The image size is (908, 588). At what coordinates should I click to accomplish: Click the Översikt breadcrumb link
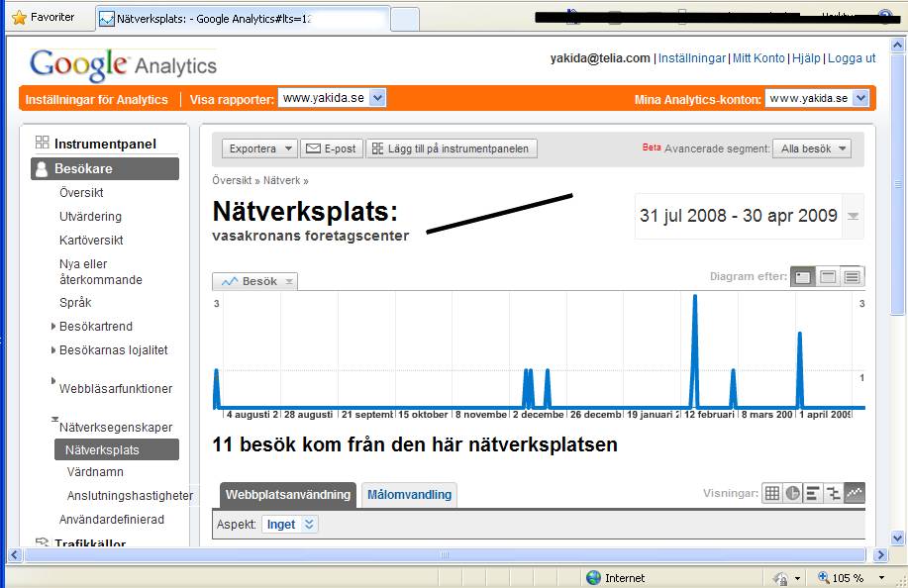point(232,180)
